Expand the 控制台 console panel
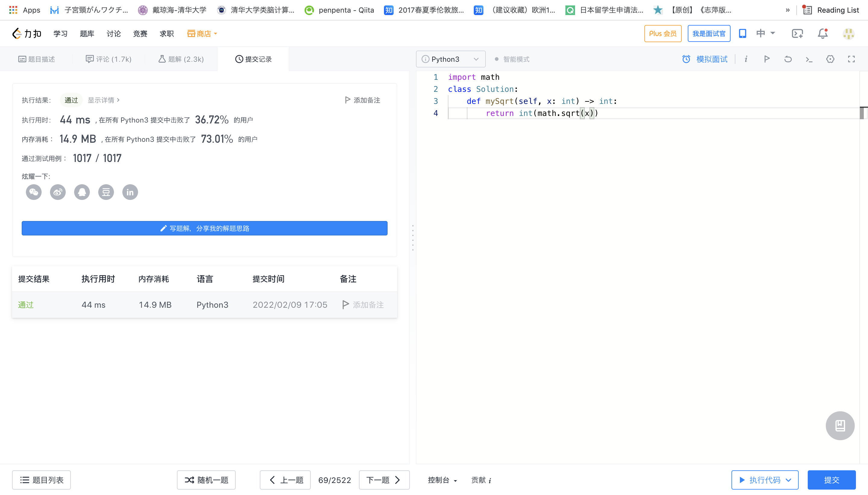 442,480
